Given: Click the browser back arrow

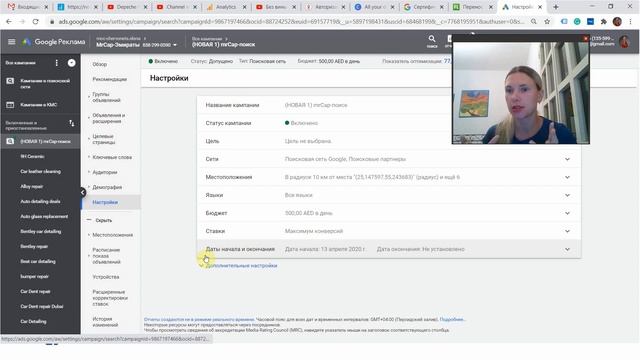Looking at the screenshot, I should click(x=9, y=22).
